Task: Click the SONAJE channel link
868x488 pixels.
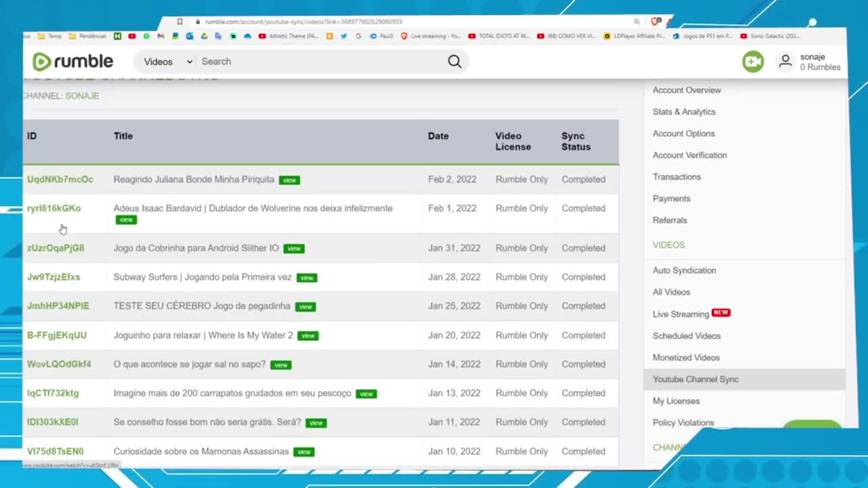Action: tap(82, 96)
